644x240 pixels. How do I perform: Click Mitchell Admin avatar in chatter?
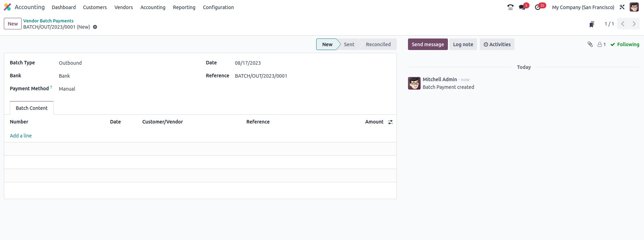414,83
